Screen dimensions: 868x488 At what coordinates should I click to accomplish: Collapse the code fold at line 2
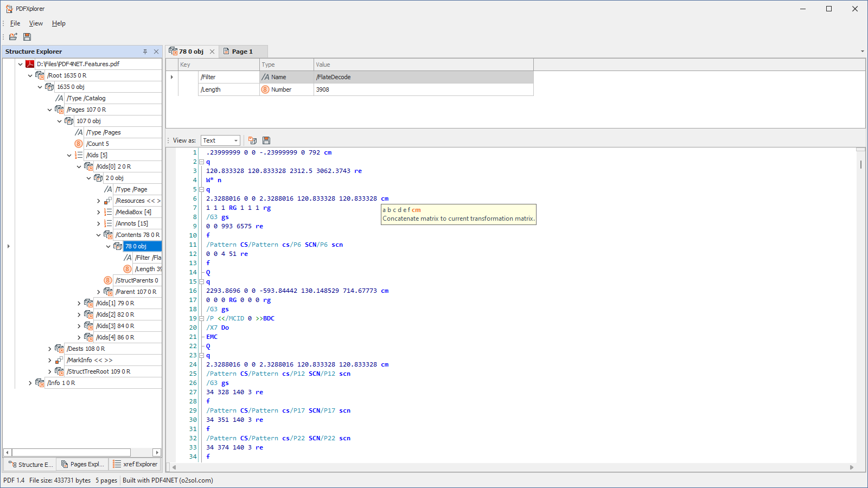click(x=201, y=162)
